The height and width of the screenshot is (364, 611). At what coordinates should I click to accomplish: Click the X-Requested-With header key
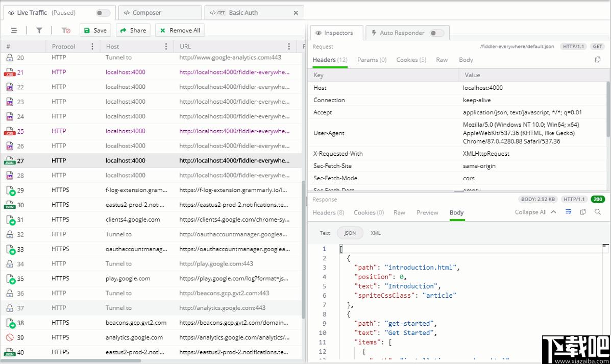[x=338, y=154]
